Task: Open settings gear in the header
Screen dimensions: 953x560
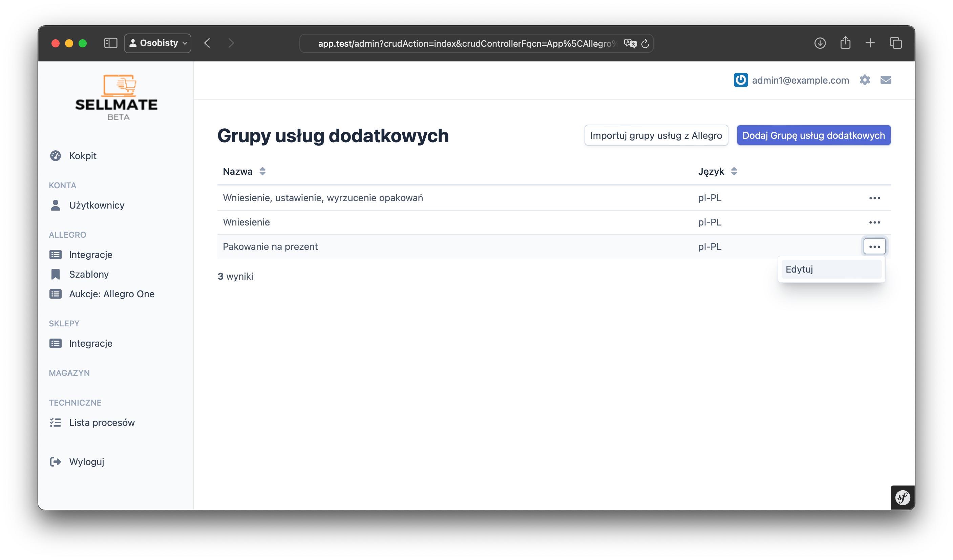Action: click(x=865, y=80)
